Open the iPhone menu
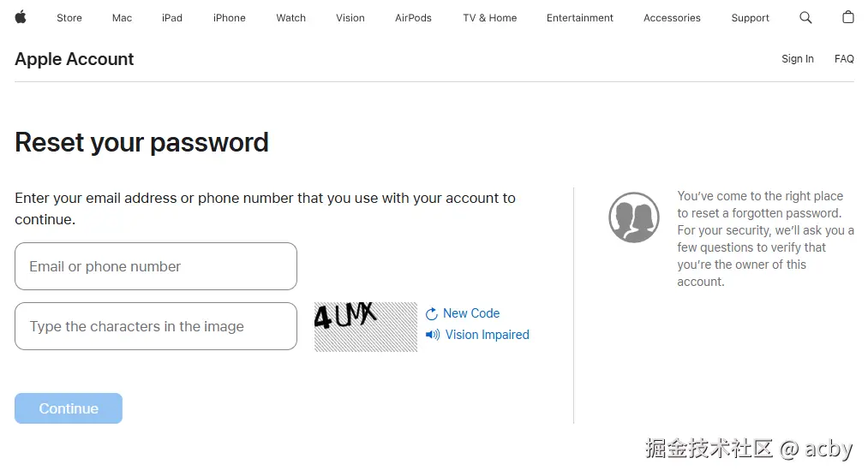This screenshot has width=868, height=476. [229, 18]
